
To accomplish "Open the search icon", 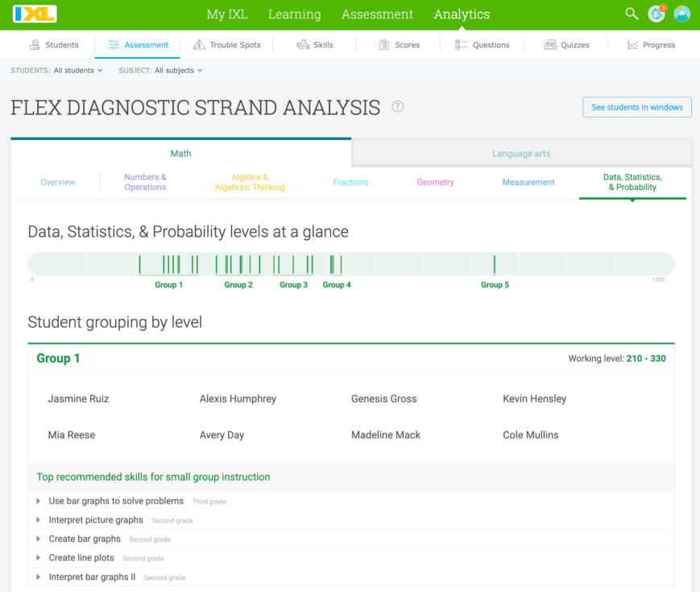I will pyautogui.click(x=632, y=14).
